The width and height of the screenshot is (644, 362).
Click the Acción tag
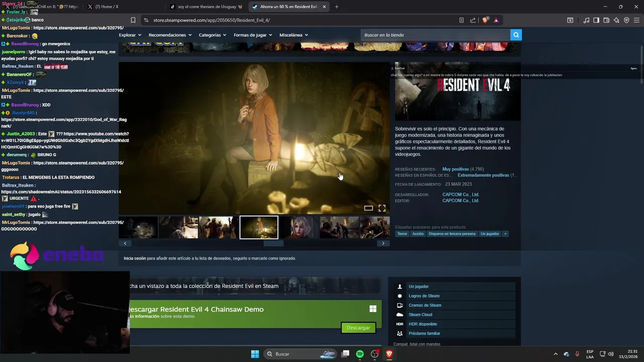418,234
